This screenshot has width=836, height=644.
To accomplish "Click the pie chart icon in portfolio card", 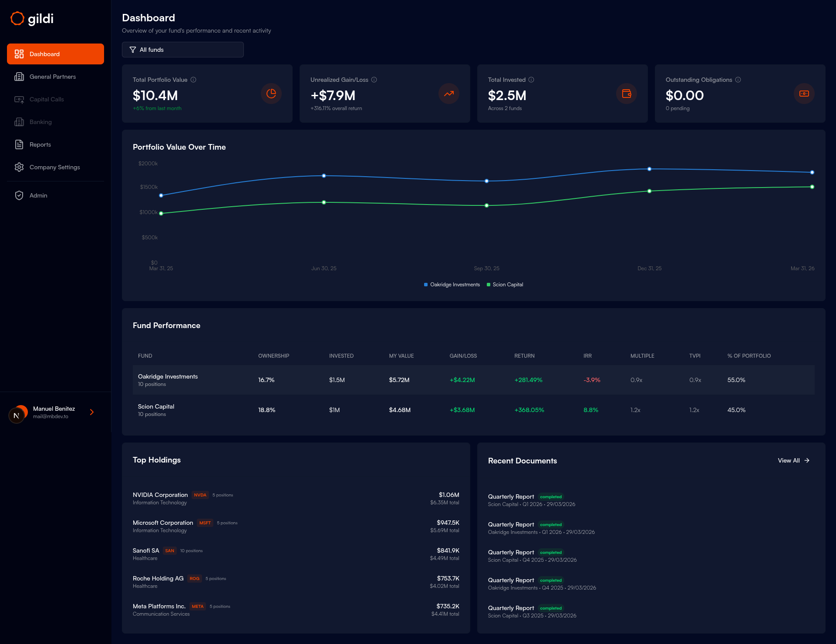I will pos(271,94).
